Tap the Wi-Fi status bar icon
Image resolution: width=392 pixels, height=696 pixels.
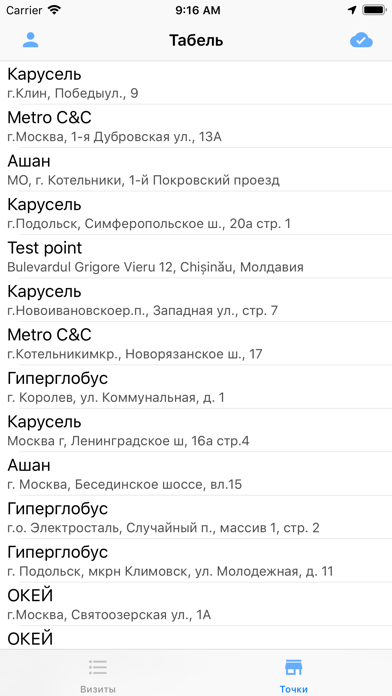54,10
